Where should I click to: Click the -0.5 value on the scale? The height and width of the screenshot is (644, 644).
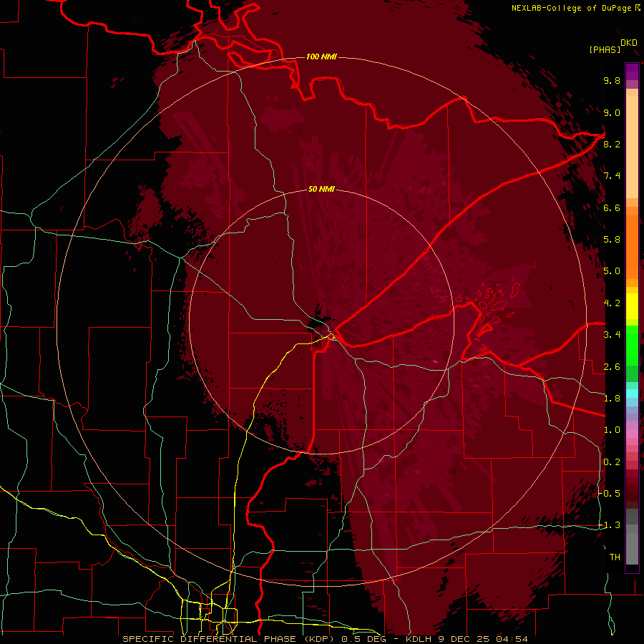click(x=610, y=494)
